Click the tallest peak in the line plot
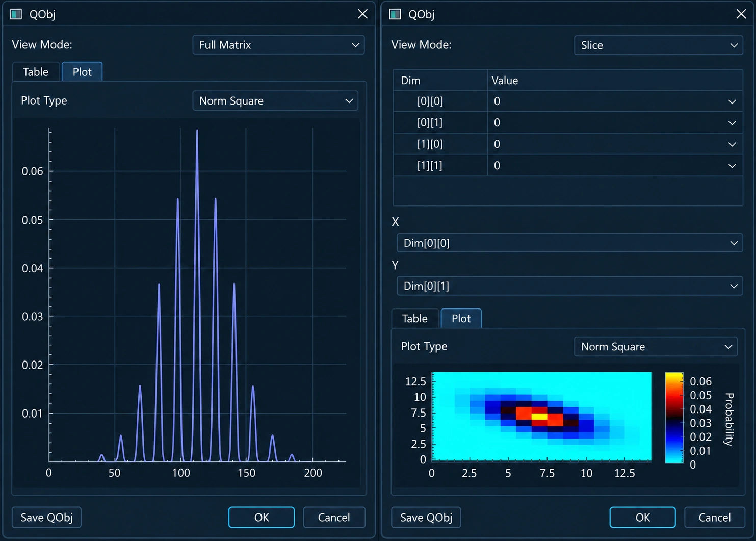This screenshot has width=756, height=541. [x=197, y=131]
